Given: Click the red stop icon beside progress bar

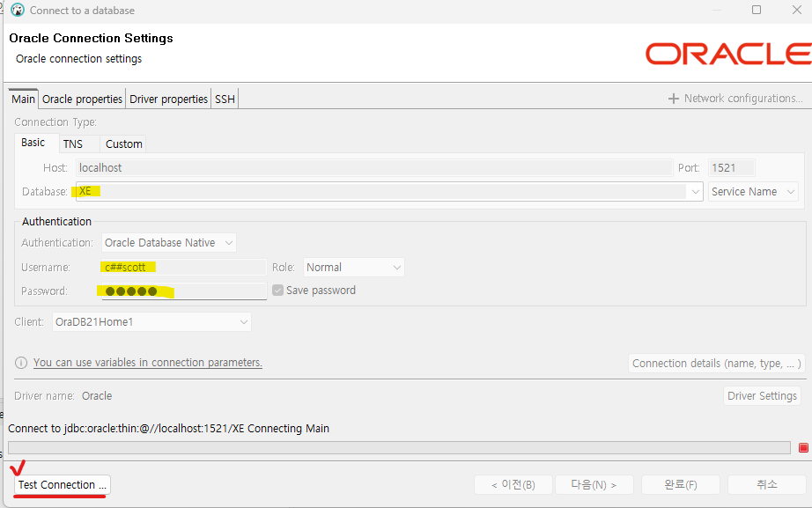Looking at the screenshot, I should coord(803,448).
